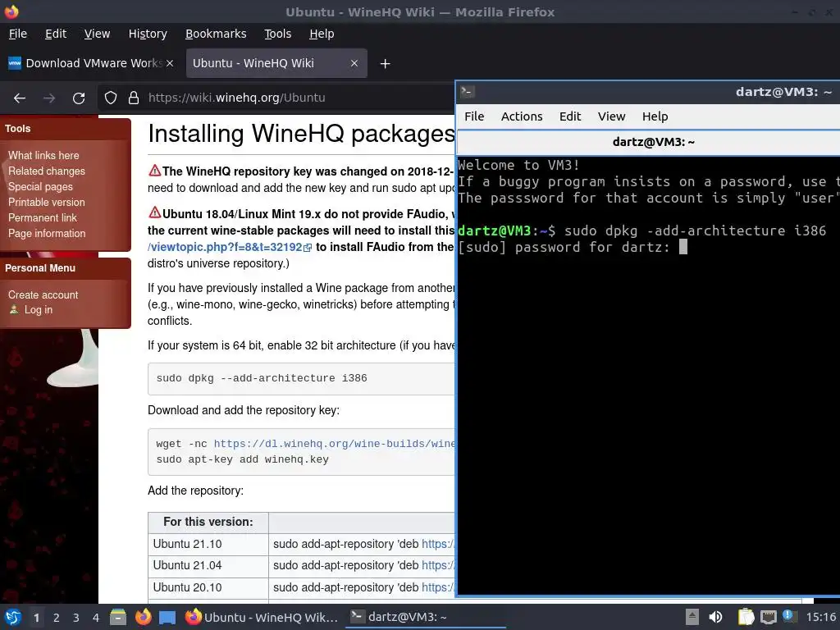
Task: Click the network status tray icon
Action: tap(768, 617)
